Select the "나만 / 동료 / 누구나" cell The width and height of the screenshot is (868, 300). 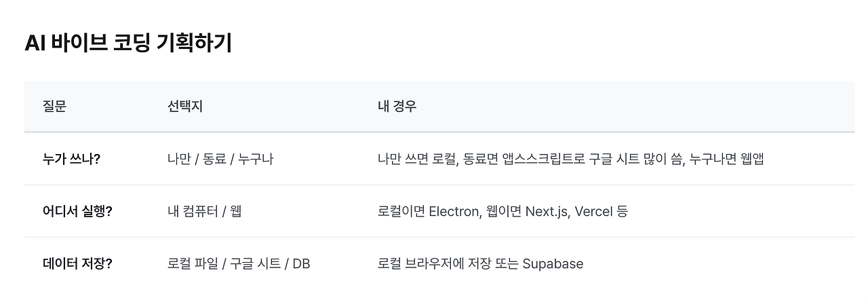click(x=220, y=159)
